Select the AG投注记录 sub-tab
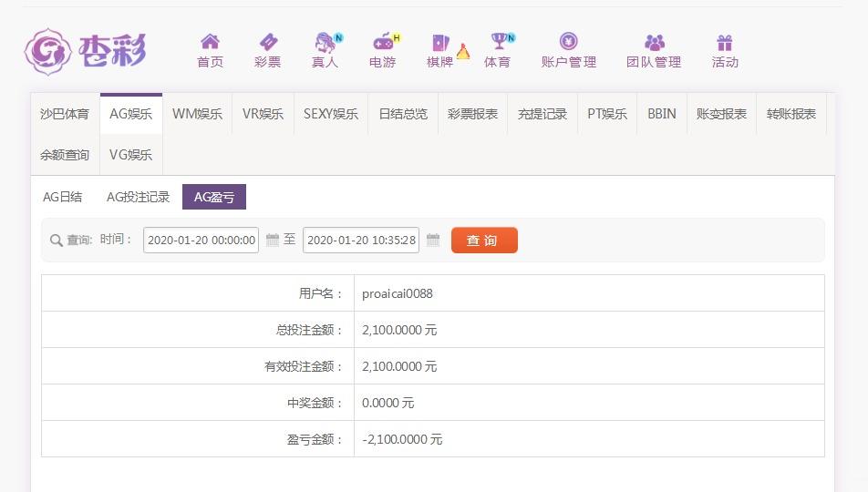Screen dimensions: 868x492 click(x=138, y=197)
